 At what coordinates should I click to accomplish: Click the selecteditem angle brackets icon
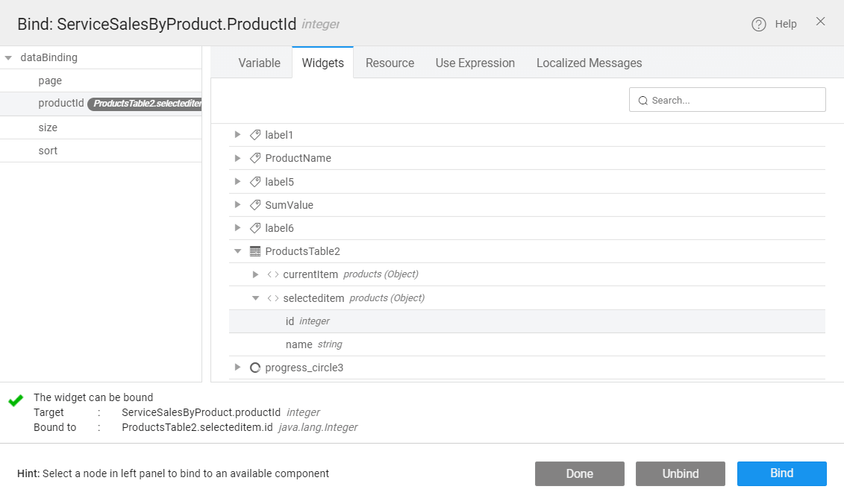273,298
